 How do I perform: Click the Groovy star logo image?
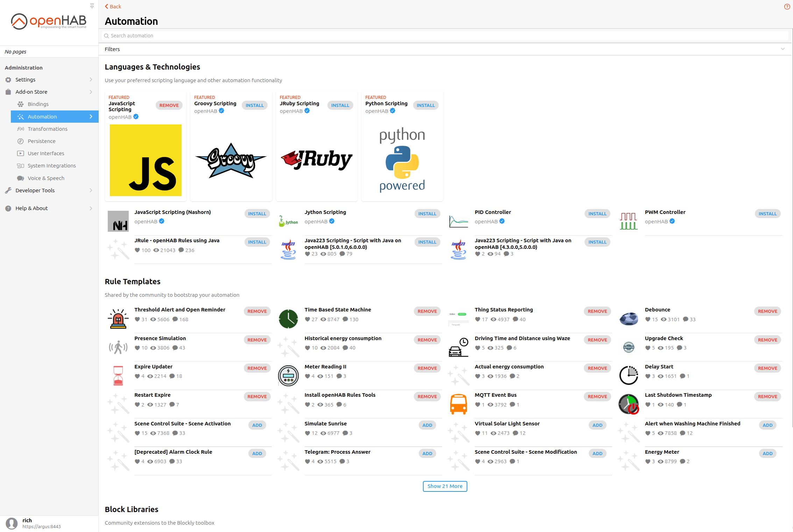[x=231, y=160]
